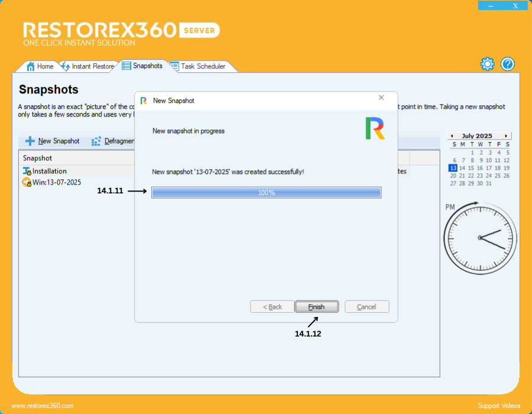The height and width of the screenshot is (414, 532).
Task: Select July 13 in the calendar
Action: tap(453, 168)
